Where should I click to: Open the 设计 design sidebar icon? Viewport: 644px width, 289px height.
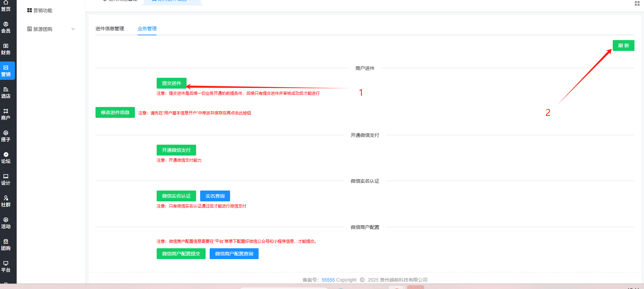pyautogui.click(x=6, y=180)
